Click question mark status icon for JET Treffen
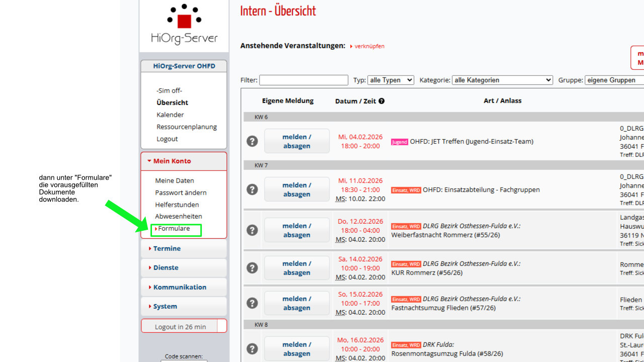Screen dimensions: 644x362 (x=252, y=141)
